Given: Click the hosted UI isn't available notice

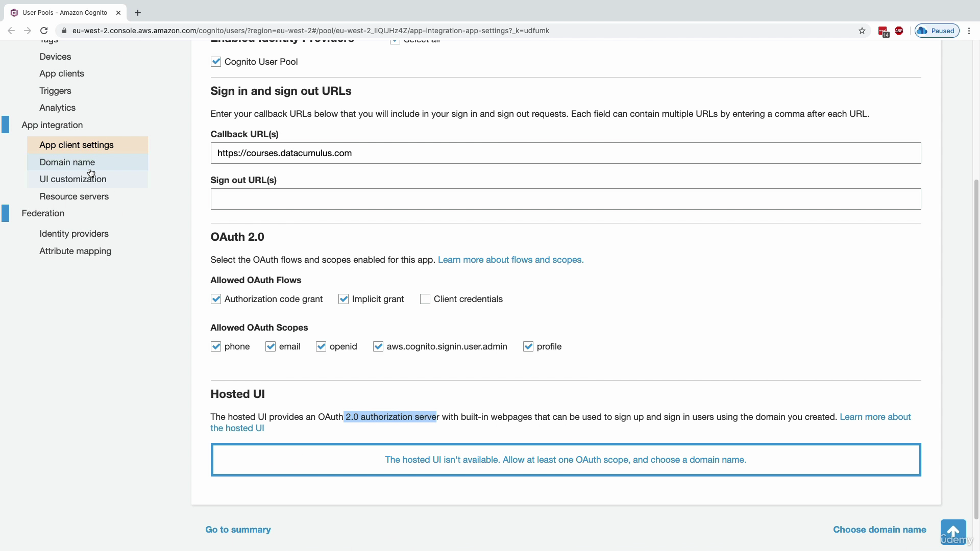Looking at the screenshot, I should (x=566, y=460).
